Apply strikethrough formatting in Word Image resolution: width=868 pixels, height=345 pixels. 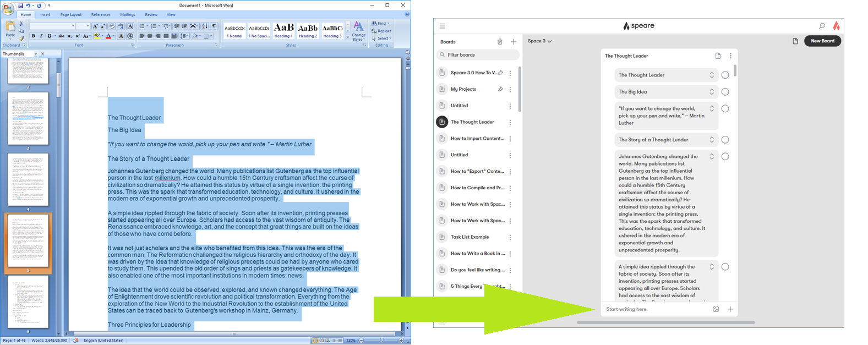[x=61, y=36]
